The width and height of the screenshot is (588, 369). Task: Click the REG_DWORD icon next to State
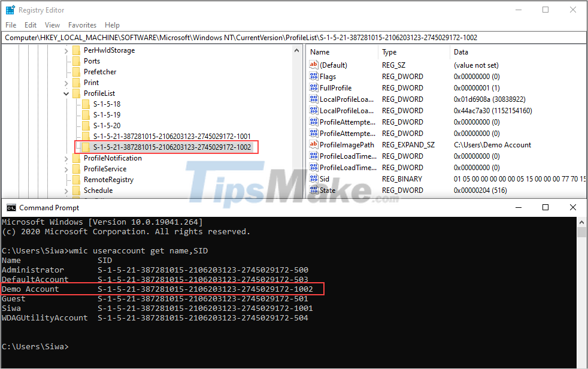point(313,190)
